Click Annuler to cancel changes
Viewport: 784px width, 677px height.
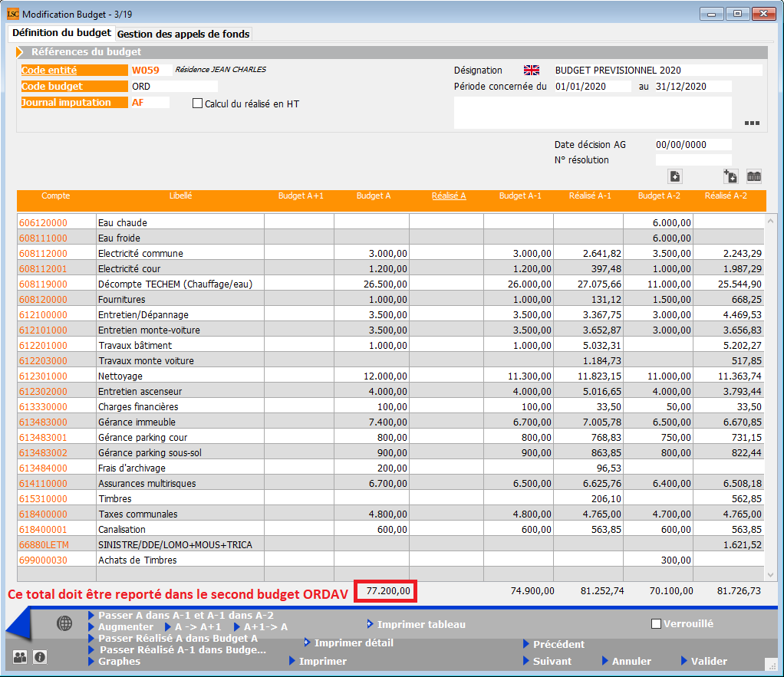click(x=631, y=661)
